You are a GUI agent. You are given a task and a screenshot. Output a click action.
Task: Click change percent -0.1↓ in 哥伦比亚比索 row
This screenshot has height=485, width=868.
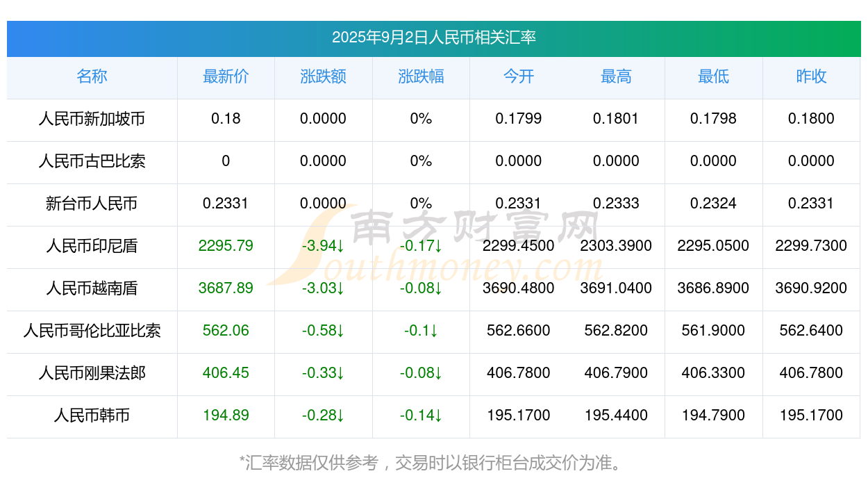pyautogui.click(x=421, y=331)
